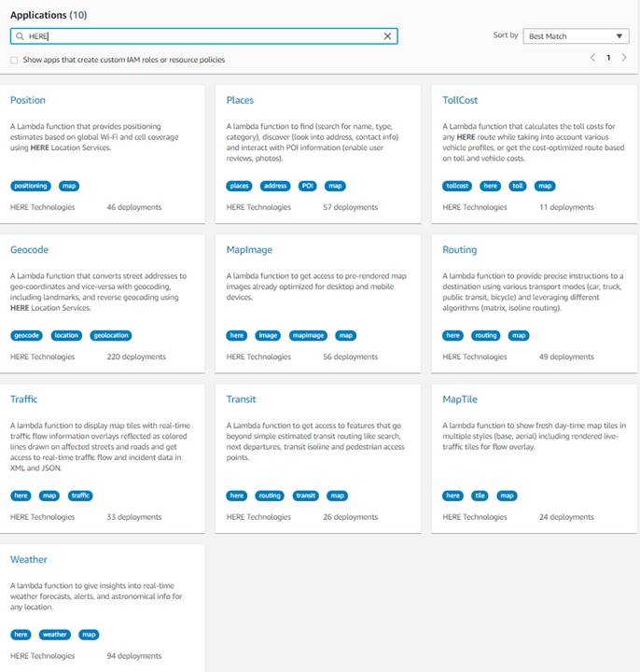Open the Weather application
The image size is (640, 672).
click(29, 560)
